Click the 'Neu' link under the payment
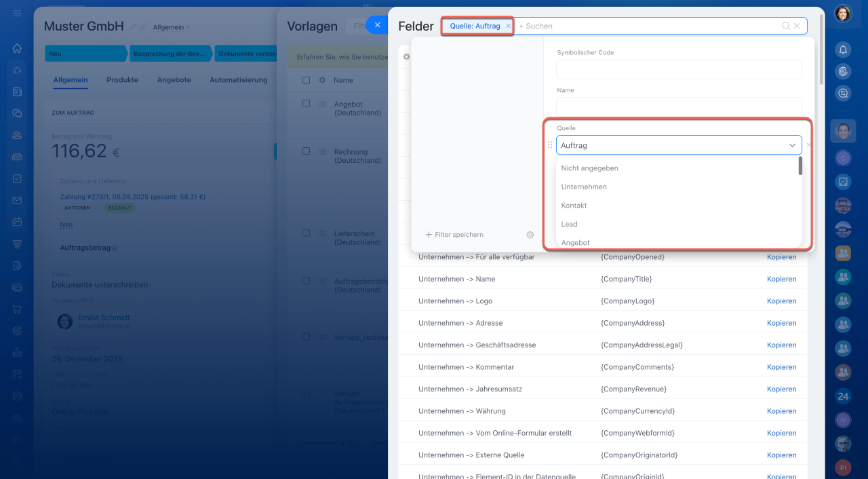Screen dimensions: 868x479 coord(66,225)
